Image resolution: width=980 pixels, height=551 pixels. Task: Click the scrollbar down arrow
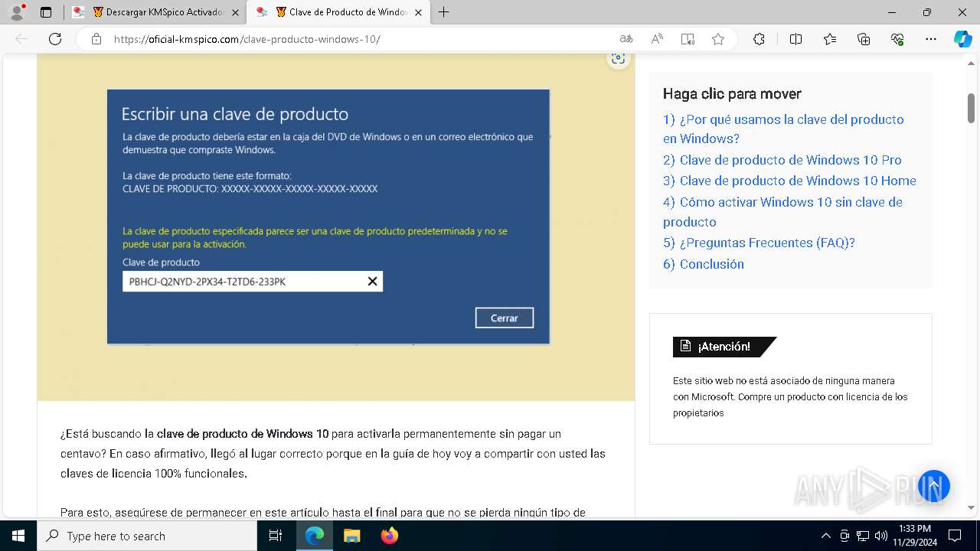(971, 507)
